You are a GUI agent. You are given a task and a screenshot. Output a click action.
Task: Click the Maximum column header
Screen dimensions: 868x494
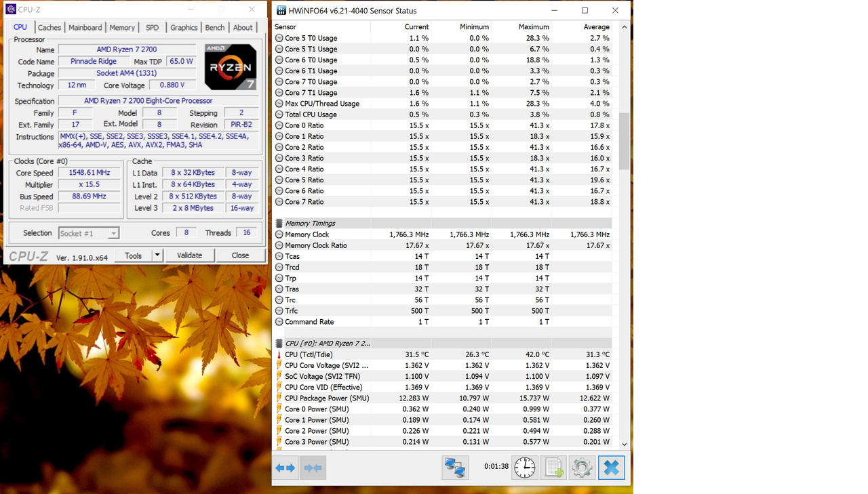click(521, 27)
